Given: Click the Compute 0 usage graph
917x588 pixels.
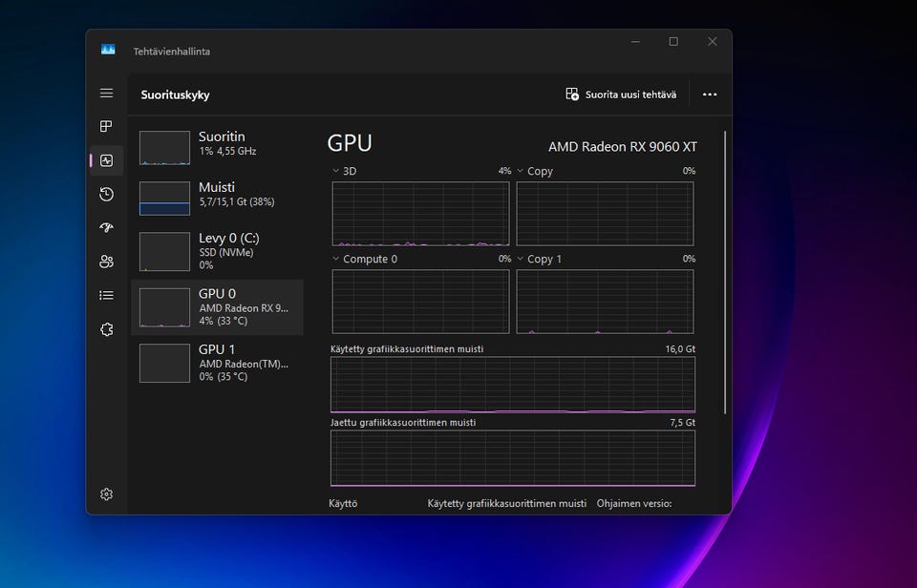Looking at the screenshot, I should pos(420,302).
